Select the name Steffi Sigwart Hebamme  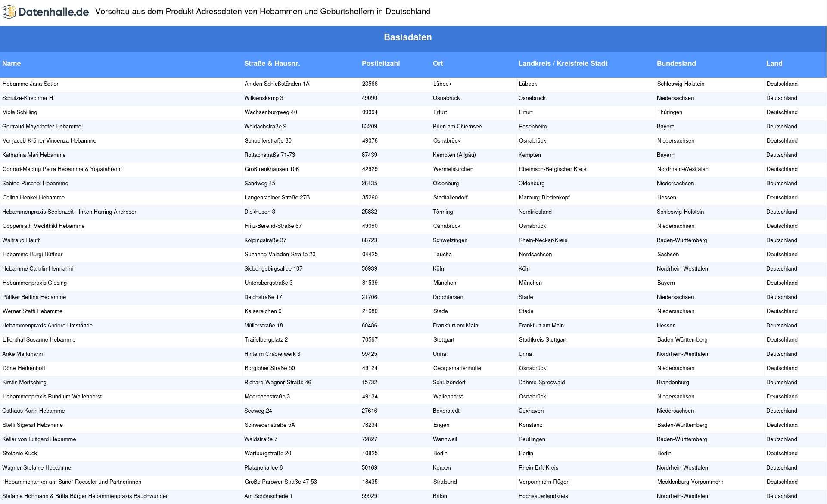(x=33, y=425)
